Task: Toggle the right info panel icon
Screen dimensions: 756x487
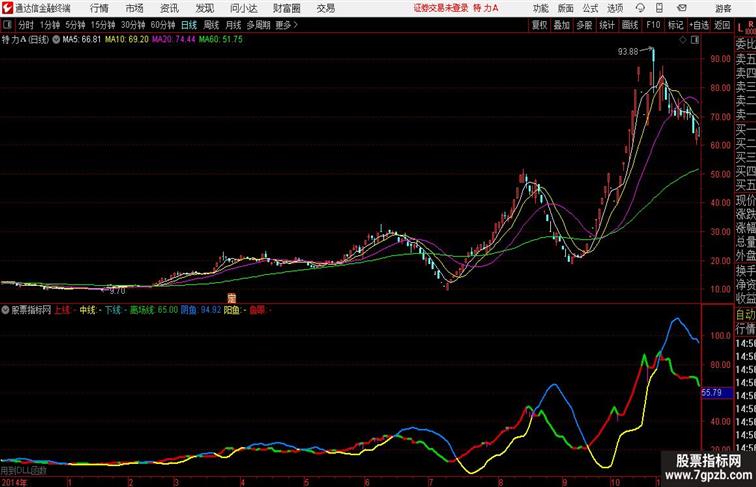Action: tap(695, 40)
